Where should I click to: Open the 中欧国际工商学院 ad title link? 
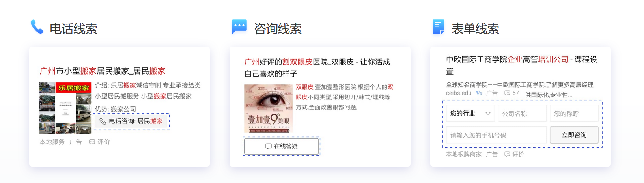(x=522, y=65)
